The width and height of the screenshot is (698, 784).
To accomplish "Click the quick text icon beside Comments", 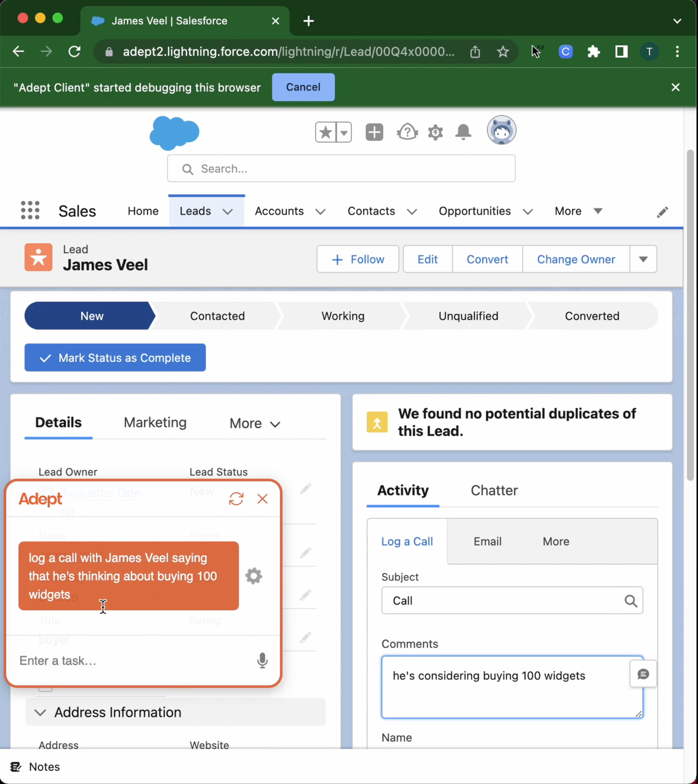I will point(643,674).
